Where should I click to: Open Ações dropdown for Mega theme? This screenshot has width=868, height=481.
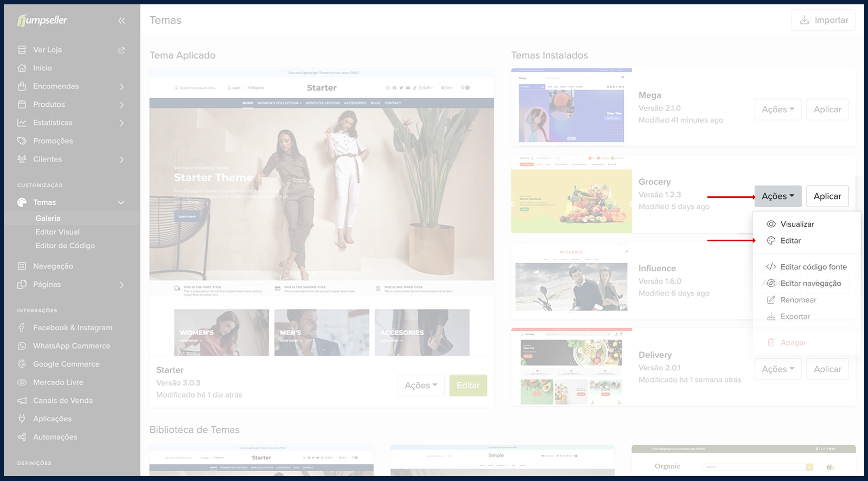(778, 110)
